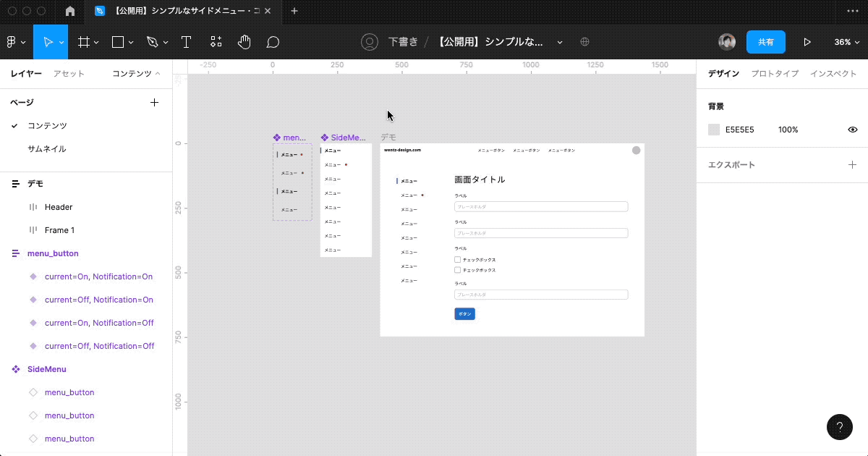Click the blue ボタン button in the demo frame
This screenshot has width=868, height=456.
pos(465,313)
